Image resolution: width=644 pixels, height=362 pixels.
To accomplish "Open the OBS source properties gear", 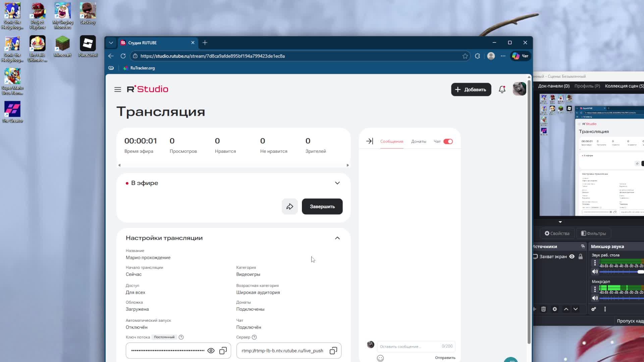I will tap(555, 309).
